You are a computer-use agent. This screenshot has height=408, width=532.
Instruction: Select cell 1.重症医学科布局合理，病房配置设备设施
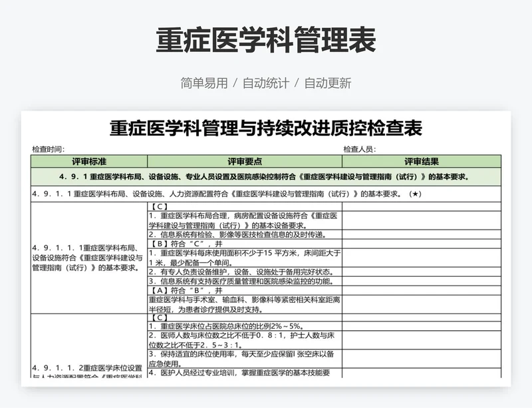coord(245,220)
